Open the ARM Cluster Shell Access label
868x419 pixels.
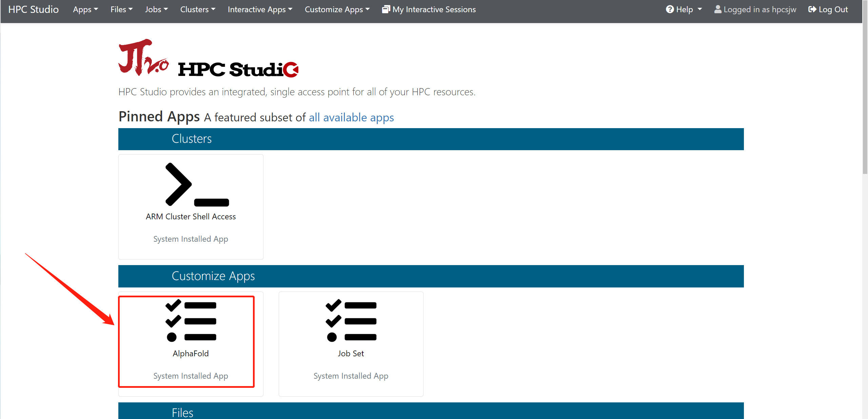click(x=191, y=217)
